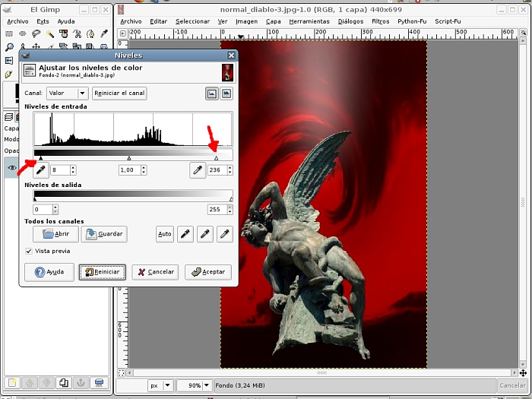Open the 90% zoom dropdown

click(x=195, y=385)
